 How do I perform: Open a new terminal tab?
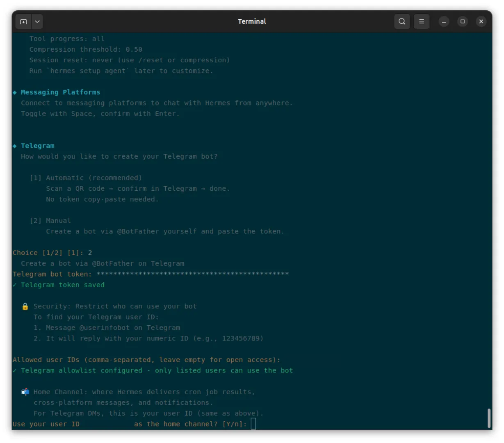pyautogui.click(x=23, y=21)
